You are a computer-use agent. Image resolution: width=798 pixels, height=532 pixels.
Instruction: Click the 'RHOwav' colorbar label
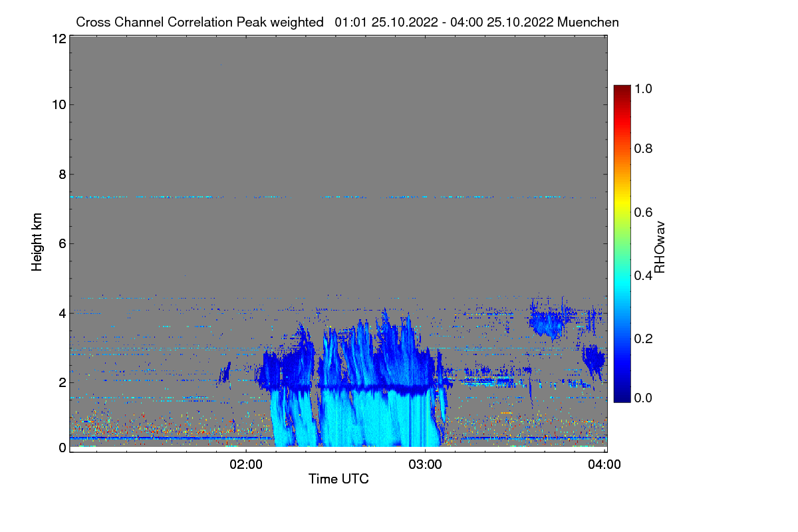pyautogui.click(x=659, y=247)
